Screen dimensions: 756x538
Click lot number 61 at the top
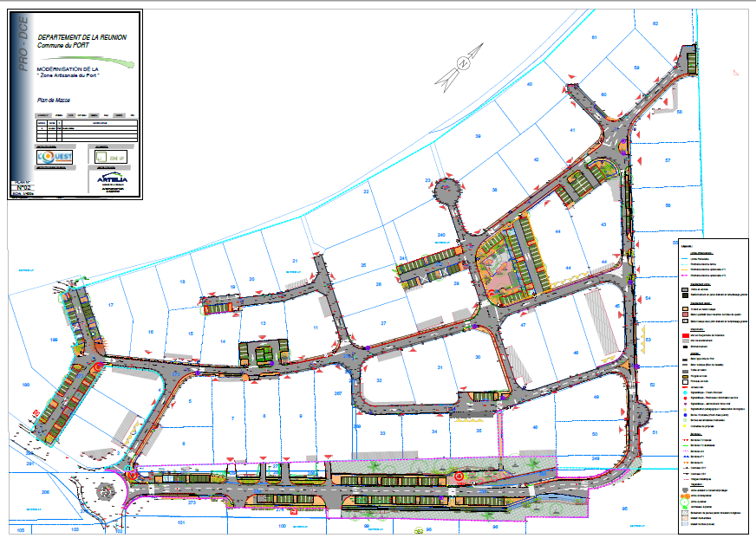pyautogui.click(x=595, y=39)
